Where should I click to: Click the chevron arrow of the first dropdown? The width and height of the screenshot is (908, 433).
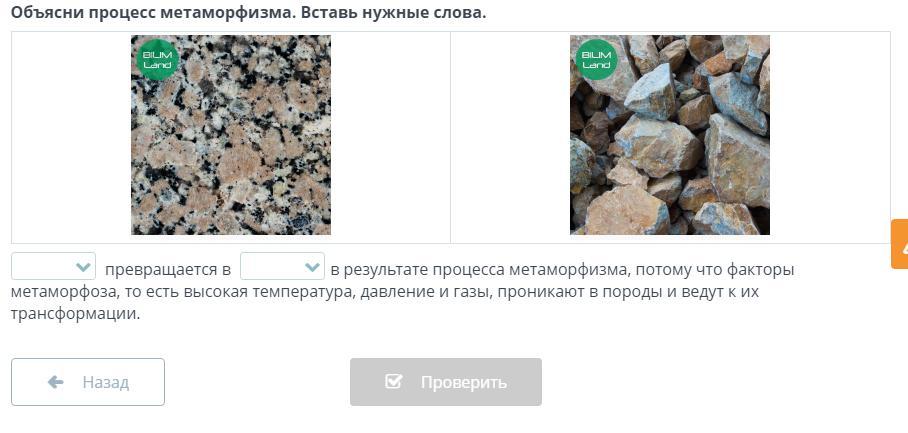83,267
